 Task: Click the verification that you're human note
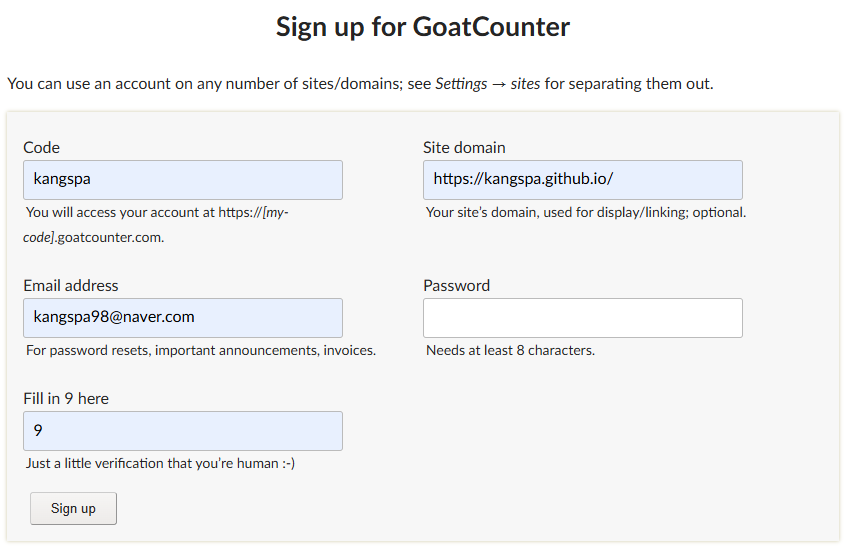(160, 464)
